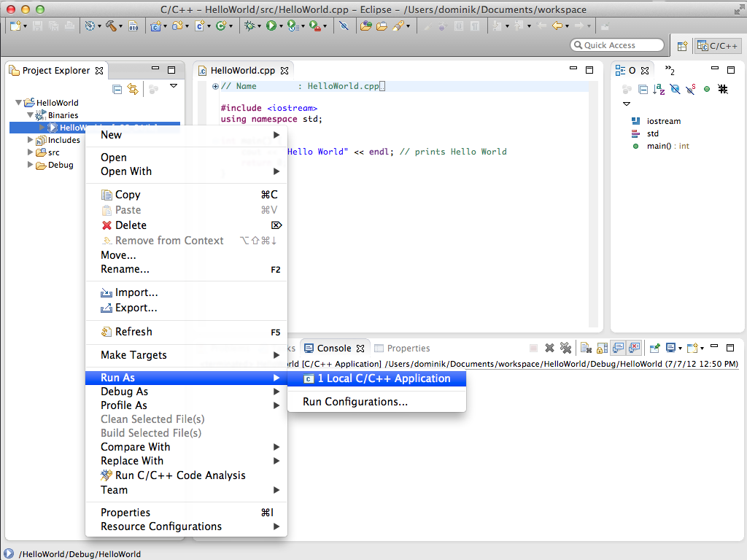Click the New wizard toolbar icon
The height and width of the screenshot is (560, 747).
point(15,26)
